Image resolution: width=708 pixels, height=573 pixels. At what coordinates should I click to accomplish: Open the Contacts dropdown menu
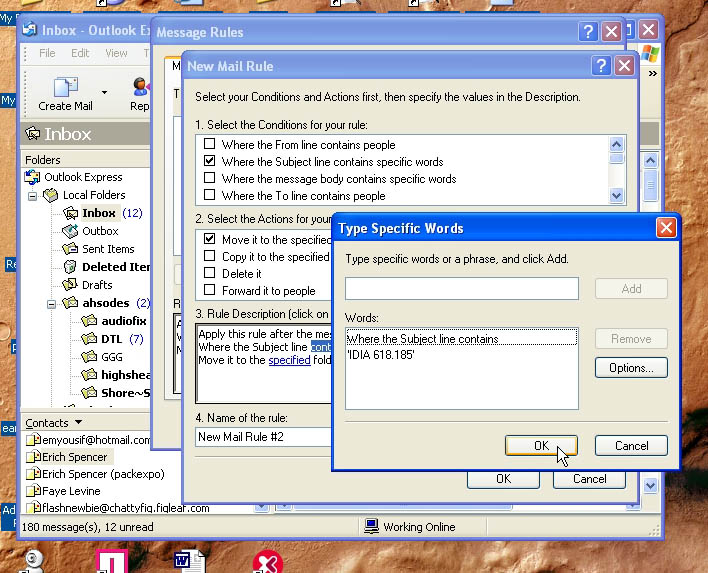pyautogui.click(x=79, y=423)
